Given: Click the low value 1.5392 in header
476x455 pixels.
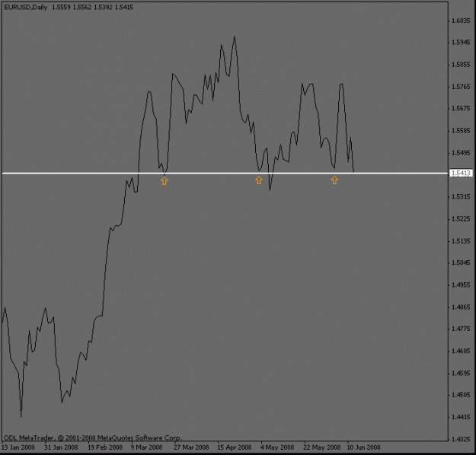Looking at the screenshot, I should tap(103, 8).
